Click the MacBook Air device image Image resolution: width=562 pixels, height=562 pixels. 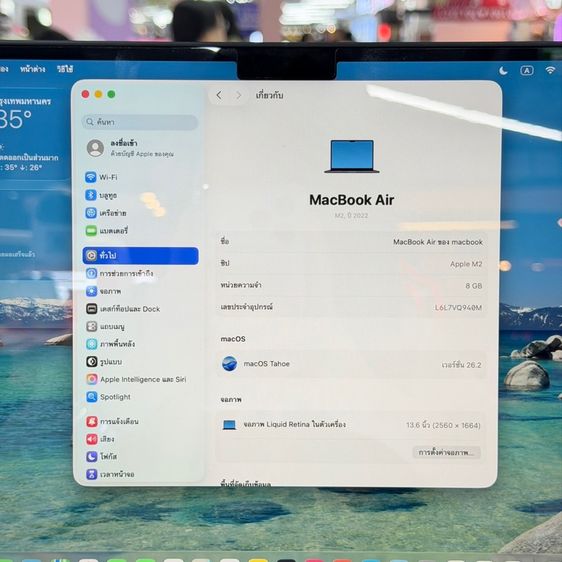click(352, 157)
